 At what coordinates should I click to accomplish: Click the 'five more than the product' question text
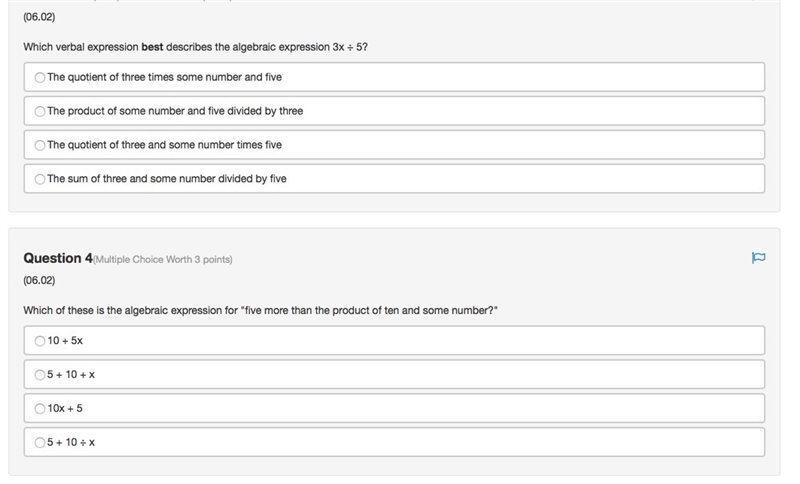(x=260, y=310)
